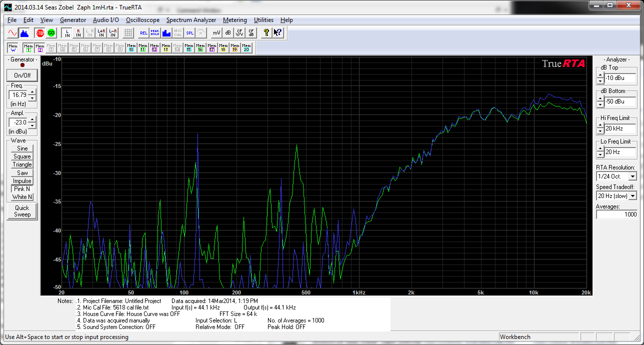Open the File menu
The image size is (644, 345).
12,20
